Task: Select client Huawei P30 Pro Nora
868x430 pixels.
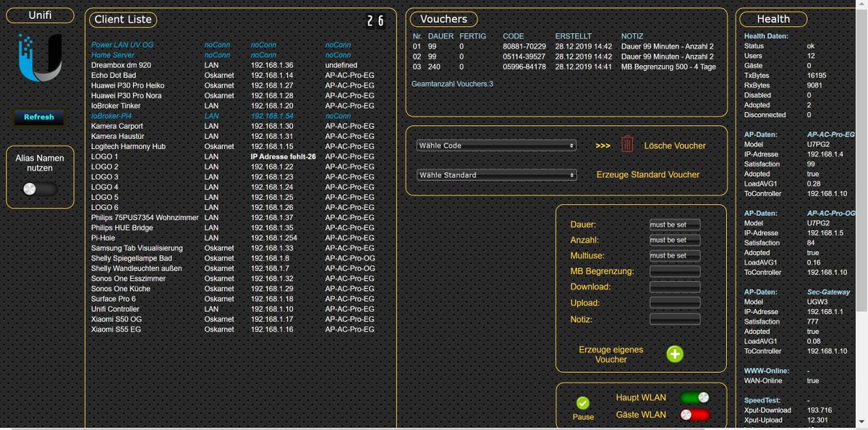Action: coord(127,96)
